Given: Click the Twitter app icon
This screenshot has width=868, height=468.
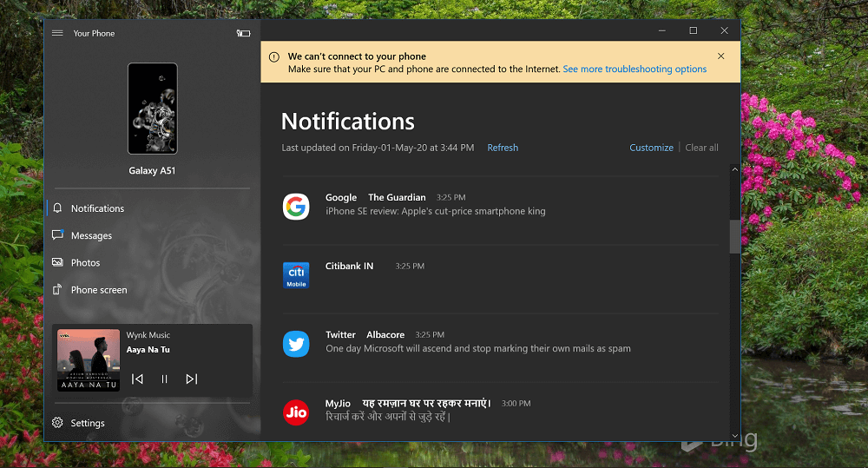Looking at the screenshot, I should point(296,344).
